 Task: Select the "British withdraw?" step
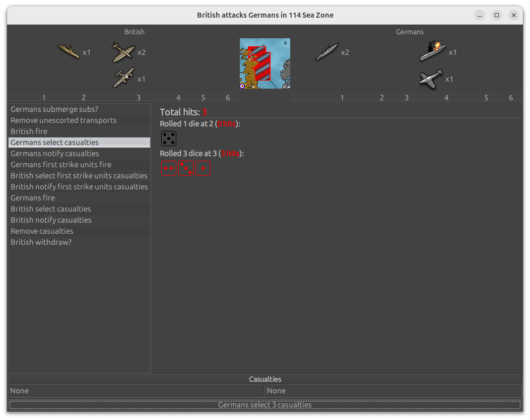pos(41,242)
